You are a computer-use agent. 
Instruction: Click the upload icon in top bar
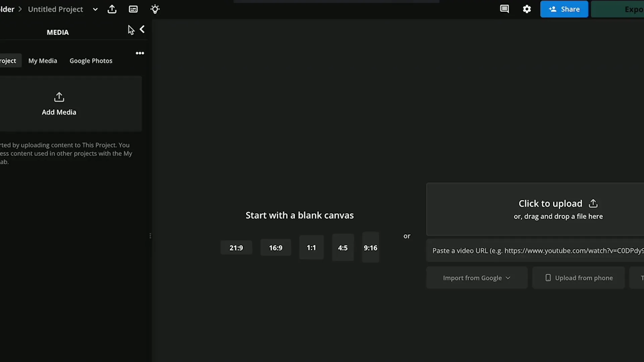112,9
